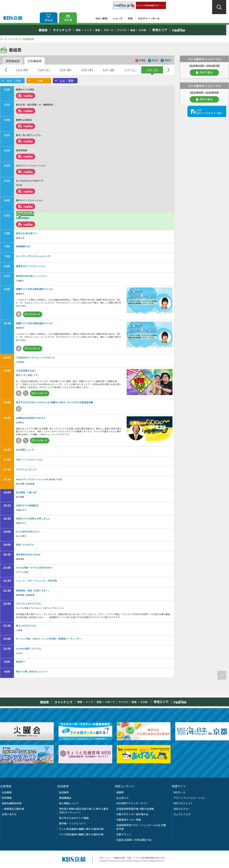This screenshot has height=868, width=229.
Task: Click radiko button for 京都神様案内
Action: tap(26, 225)
